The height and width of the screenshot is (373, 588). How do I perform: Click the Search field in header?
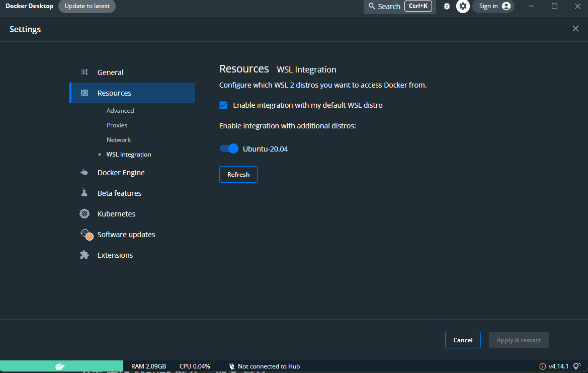(399, 7)
